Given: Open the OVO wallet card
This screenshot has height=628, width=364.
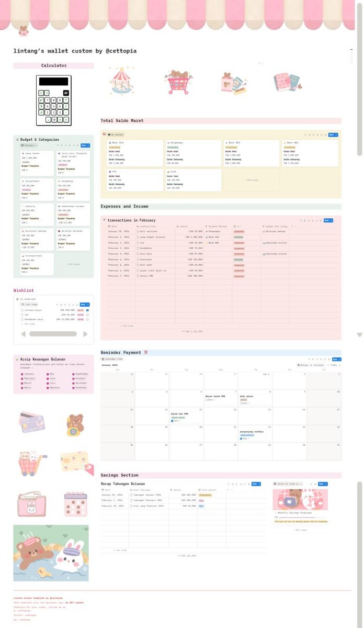Looking at the screenshot, I should (136, 180).
